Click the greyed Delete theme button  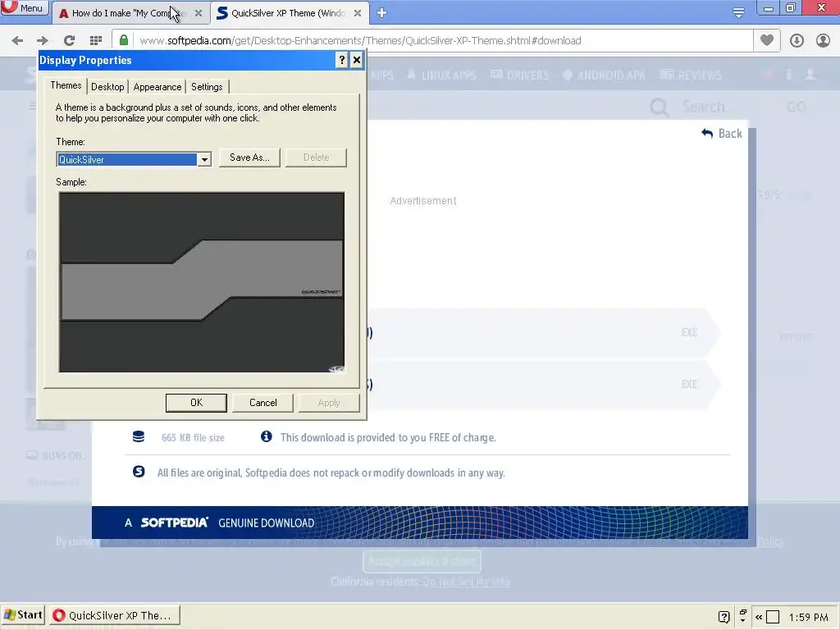(316, 157)
